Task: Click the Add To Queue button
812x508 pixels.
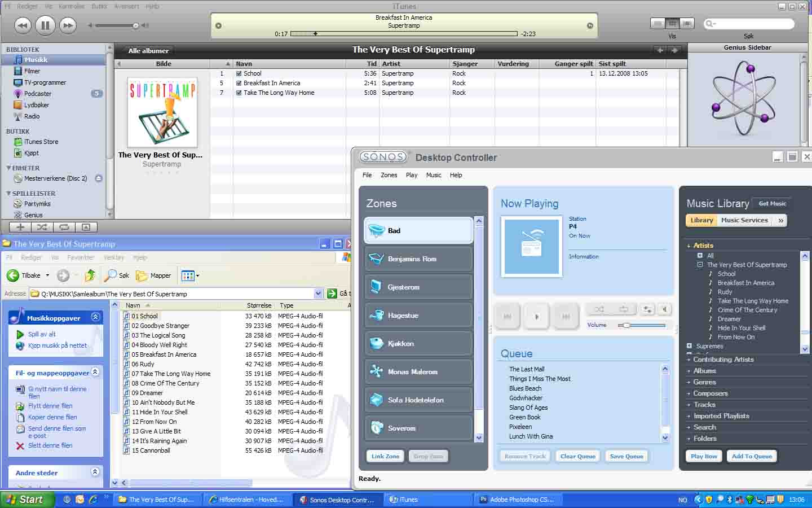Action: tap(751, 457)
